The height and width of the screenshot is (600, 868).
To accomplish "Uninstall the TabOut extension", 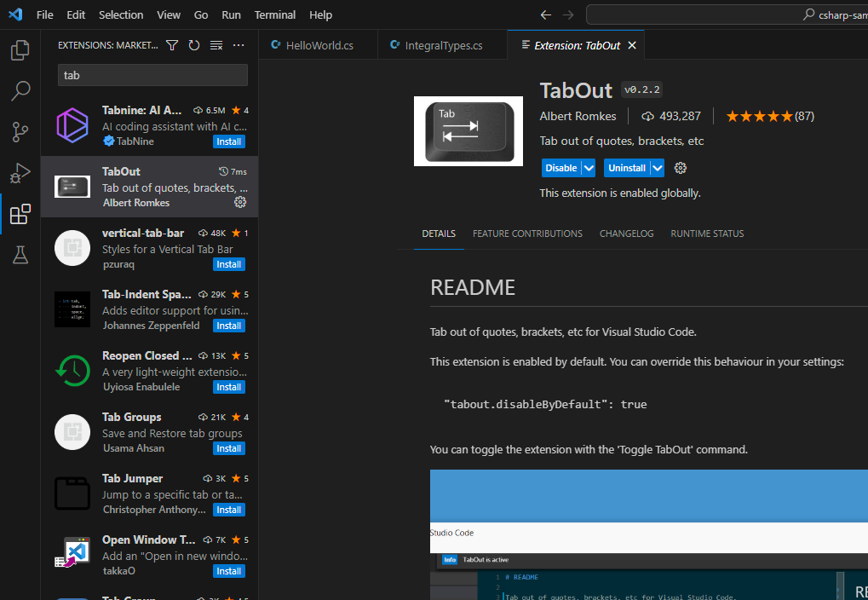I will [627, 168].
